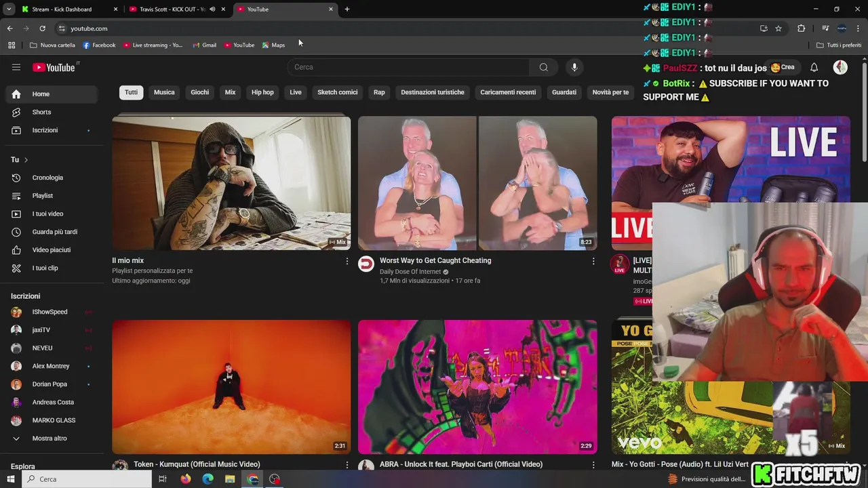Image resolution: width=868 pixels, height=488 pixels.
Task: Open Chrome apps grid in bookmarks bar
Action: (x=12, y=45)
